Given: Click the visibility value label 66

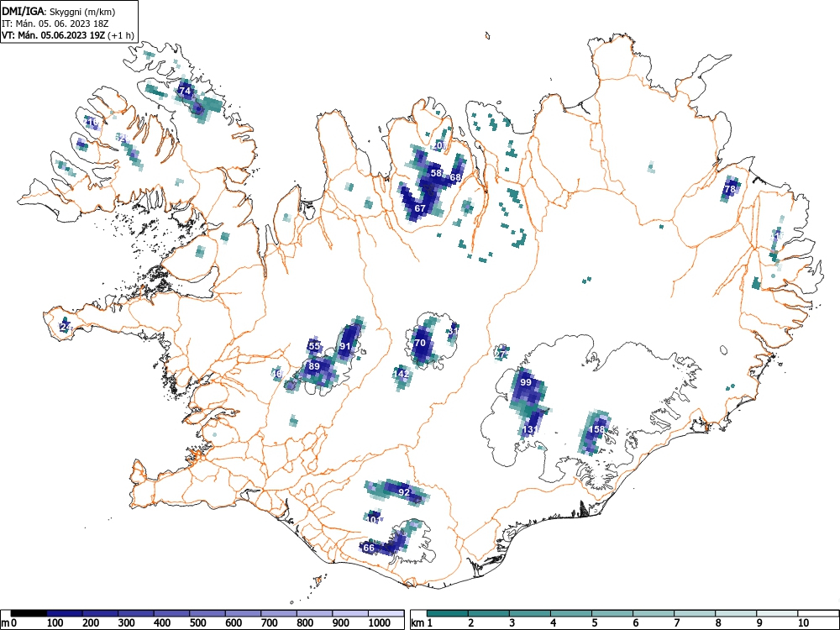Looking at the screenshot, I should pyautogui.click(x=369, y=548).
